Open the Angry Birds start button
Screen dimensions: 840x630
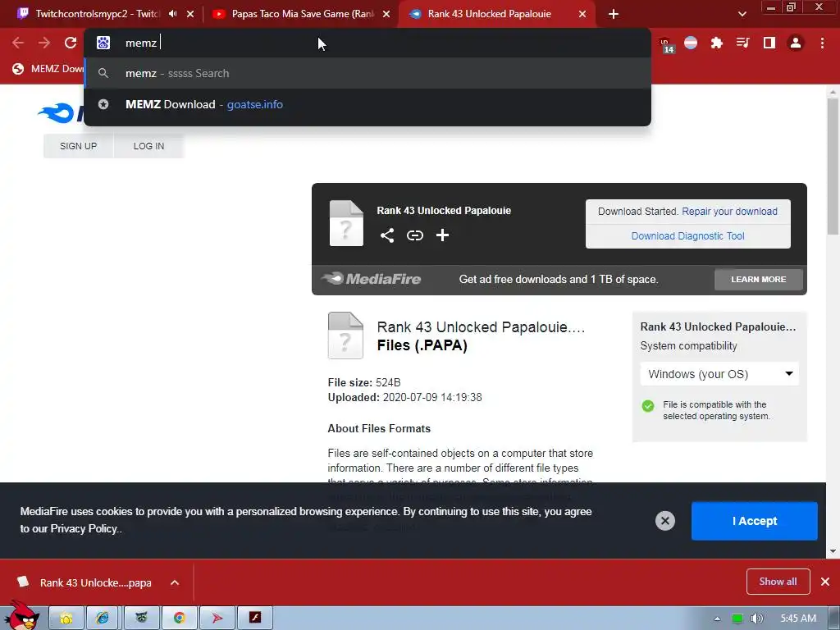point(21,615)
